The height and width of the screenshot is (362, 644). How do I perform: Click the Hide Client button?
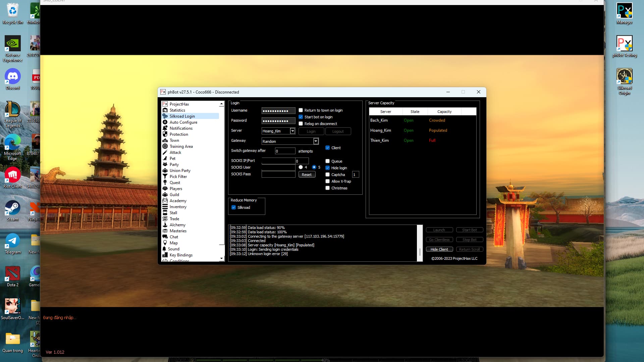[439, 249]
